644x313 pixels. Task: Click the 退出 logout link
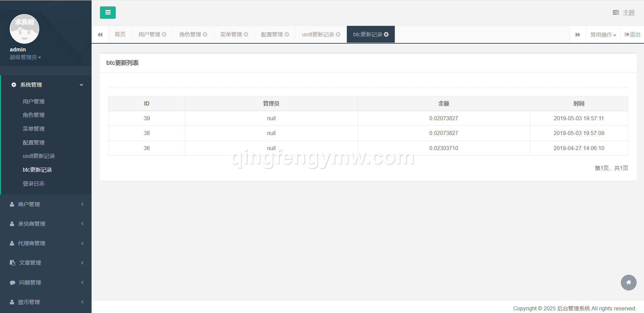tap(632, 34)
